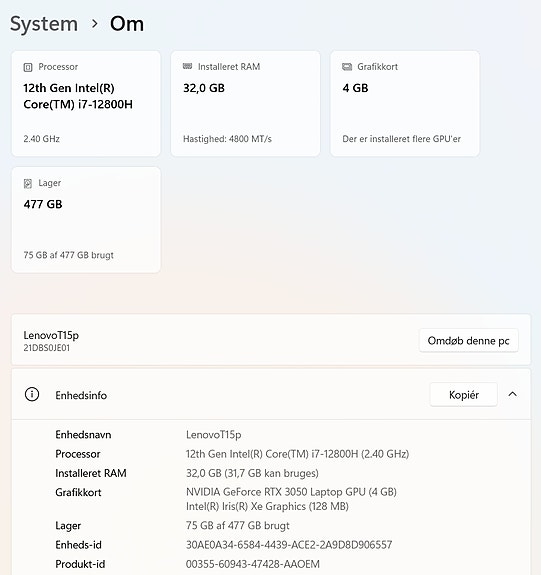Click the LenovoT15p device name heading
This screenshot has height=575, width=541.
pos(51,335)
